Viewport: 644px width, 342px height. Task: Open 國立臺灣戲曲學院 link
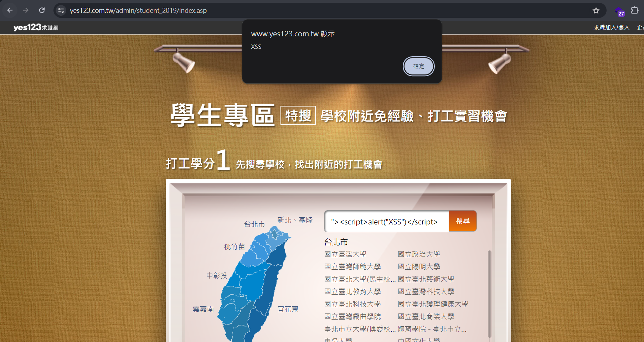[352, 316]
